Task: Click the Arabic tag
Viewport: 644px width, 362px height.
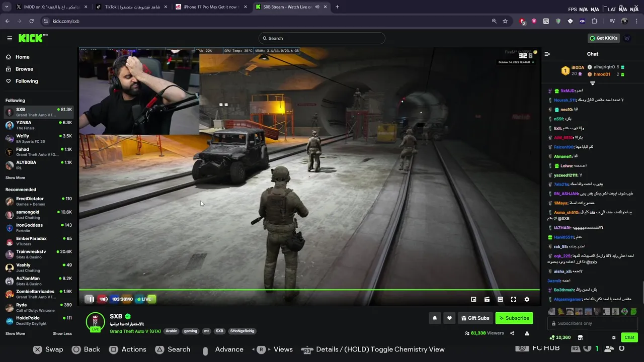Action: pos(172,331)
